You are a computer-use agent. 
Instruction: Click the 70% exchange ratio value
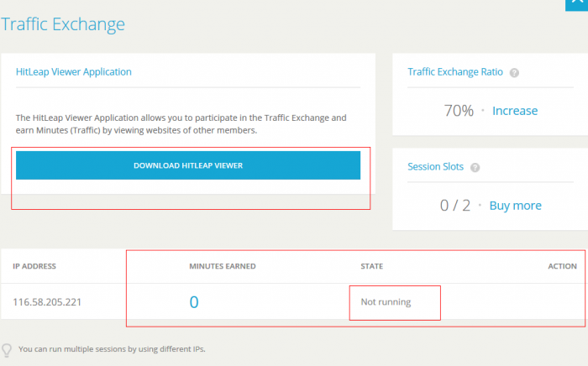pyautogui.click(x=459, y=111)
